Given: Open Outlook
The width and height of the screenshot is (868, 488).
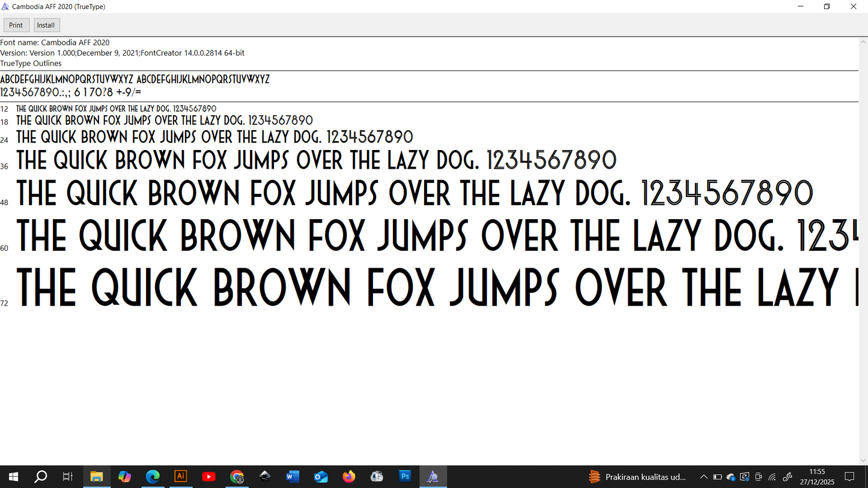Looking at the screenshot, I should coord(321,476).
